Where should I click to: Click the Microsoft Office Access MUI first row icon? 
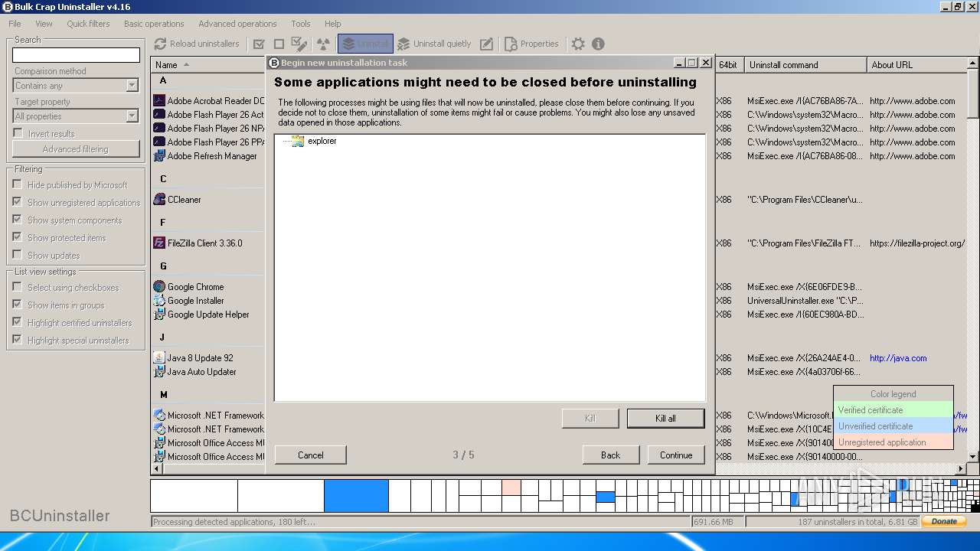coord(159,442)
